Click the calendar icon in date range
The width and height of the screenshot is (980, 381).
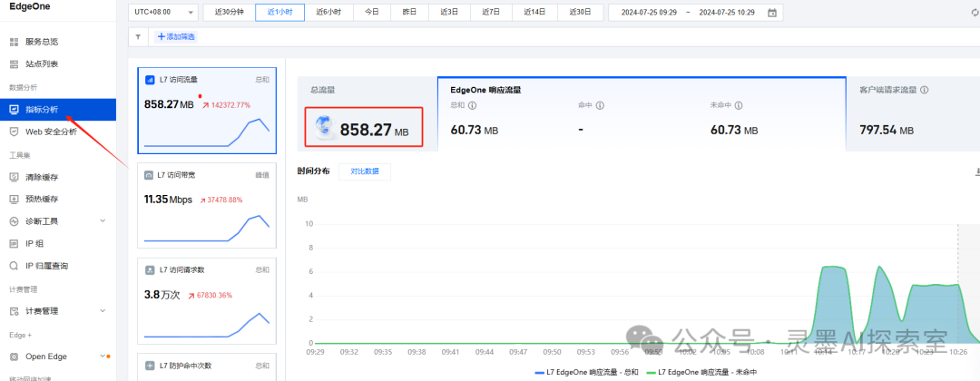772,13
